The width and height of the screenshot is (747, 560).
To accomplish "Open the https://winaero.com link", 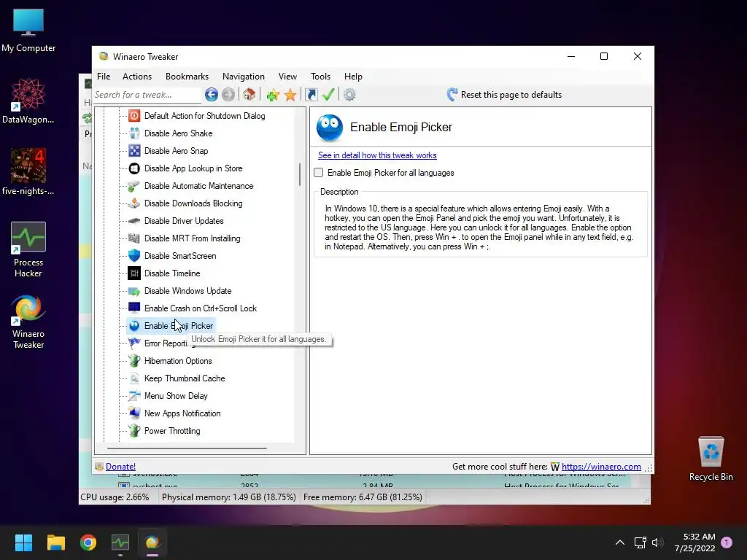I will point(601,467).
